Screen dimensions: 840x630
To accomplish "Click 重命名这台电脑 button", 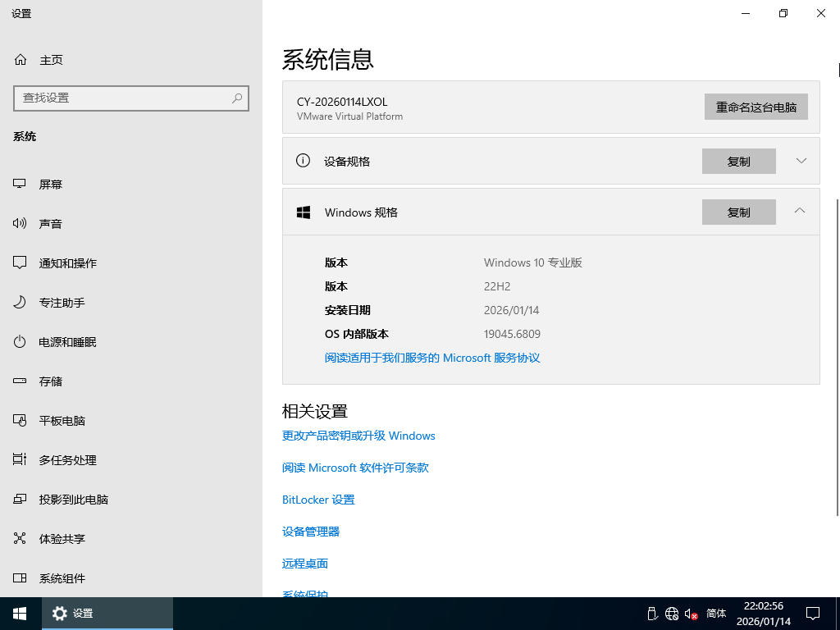I will click(756, 107).
